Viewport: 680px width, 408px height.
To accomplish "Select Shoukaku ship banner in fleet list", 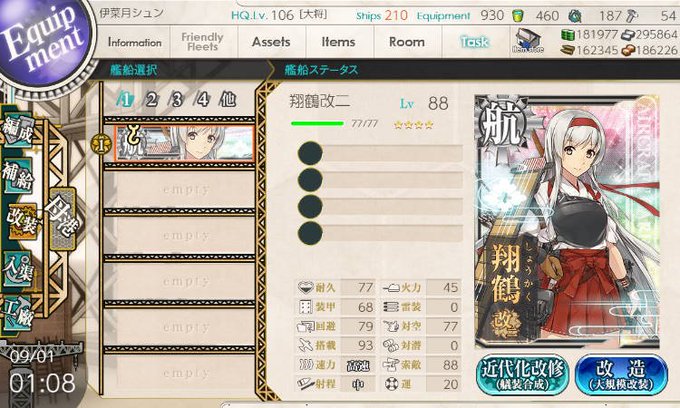I will click(x=184, y=143).
